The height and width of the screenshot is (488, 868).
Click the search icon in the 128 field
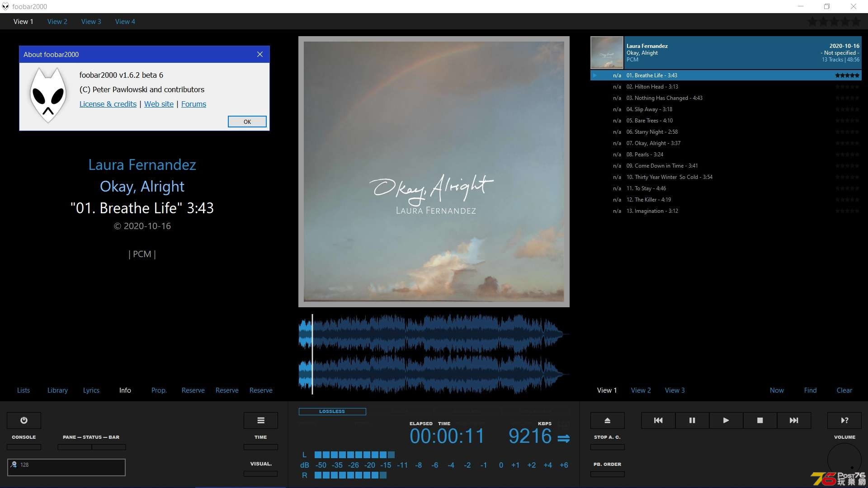(x=14, y=465)
